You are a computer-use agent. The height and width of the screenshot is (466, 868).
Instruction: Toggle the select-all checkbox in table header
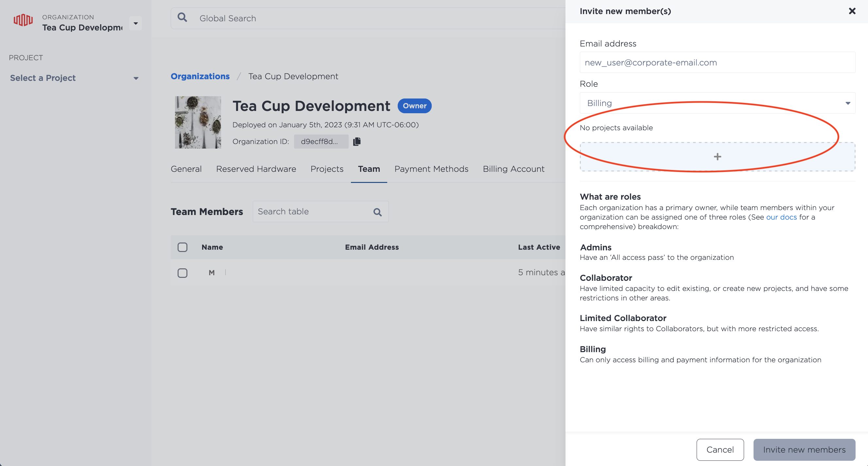click(x=182, y=247)
